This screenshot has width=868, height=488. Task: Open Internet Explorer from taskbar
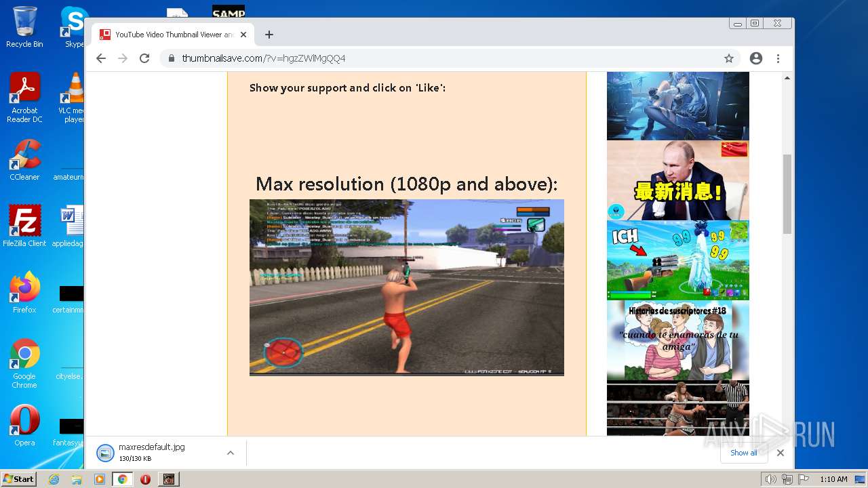pos(54,479)
